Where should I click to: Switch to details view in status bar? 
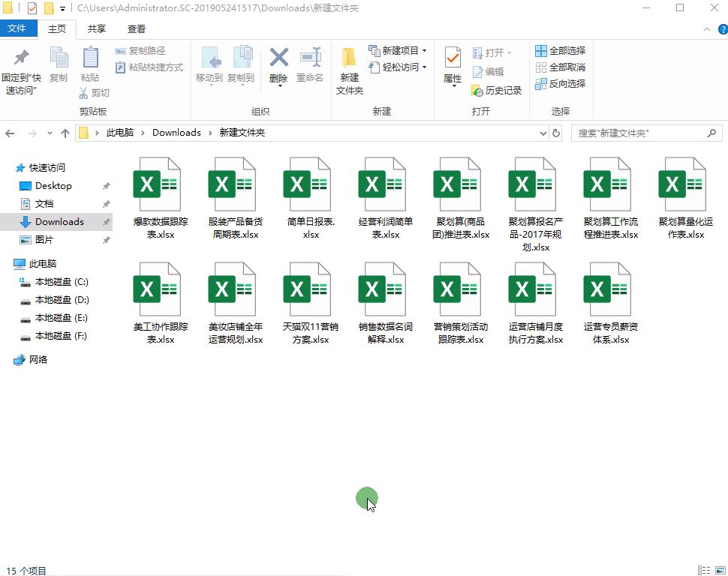(704, 571)
